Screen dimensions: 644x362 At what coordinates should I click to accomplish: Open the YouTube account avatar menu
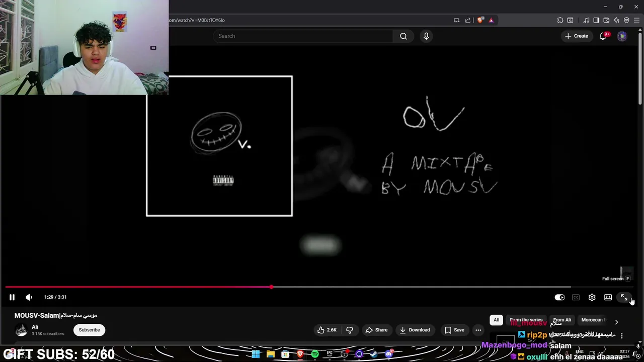(x=622, y=36)
